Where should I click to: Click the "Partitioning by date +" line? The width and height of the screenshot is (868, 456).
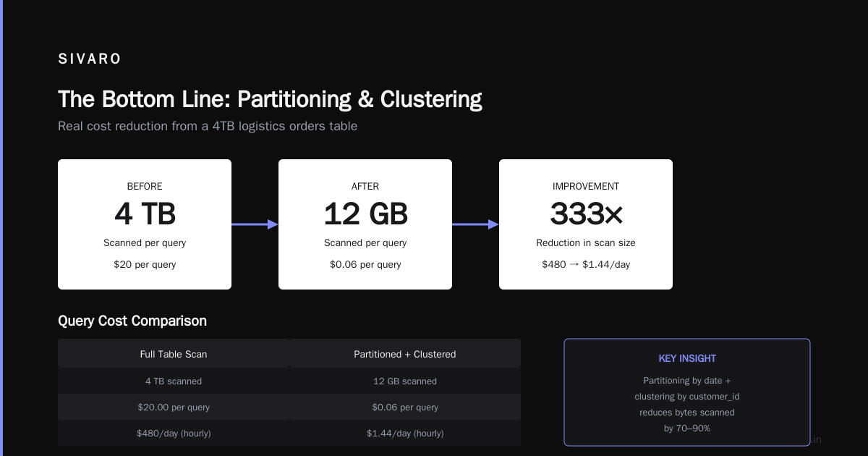pos(687,381)
